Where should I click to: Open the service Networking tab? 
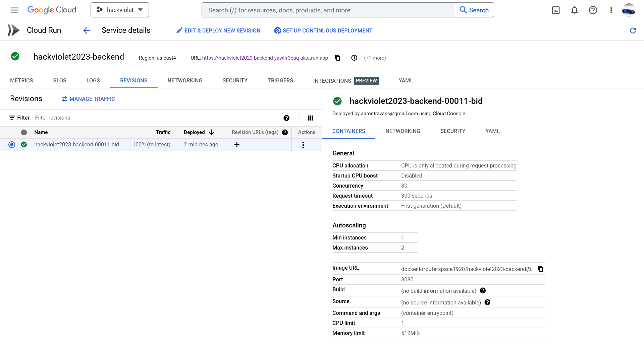(x=185, y=80)
